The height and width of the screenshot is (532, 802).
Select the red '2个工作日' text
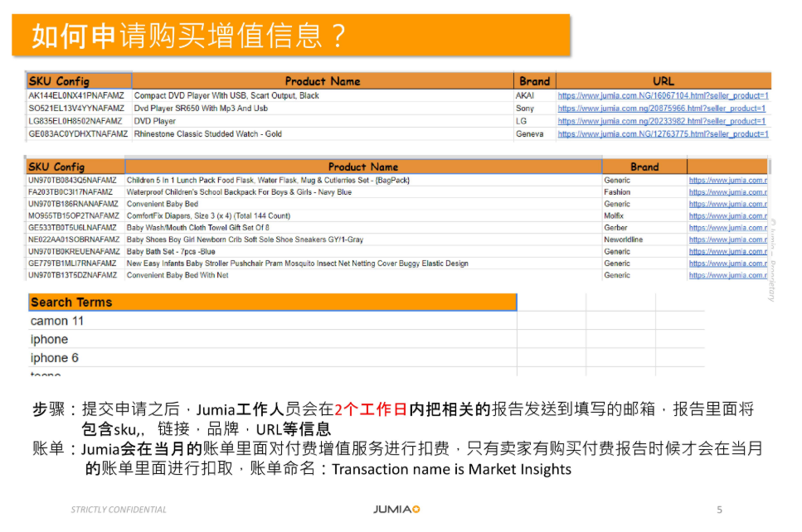[370, 409]
